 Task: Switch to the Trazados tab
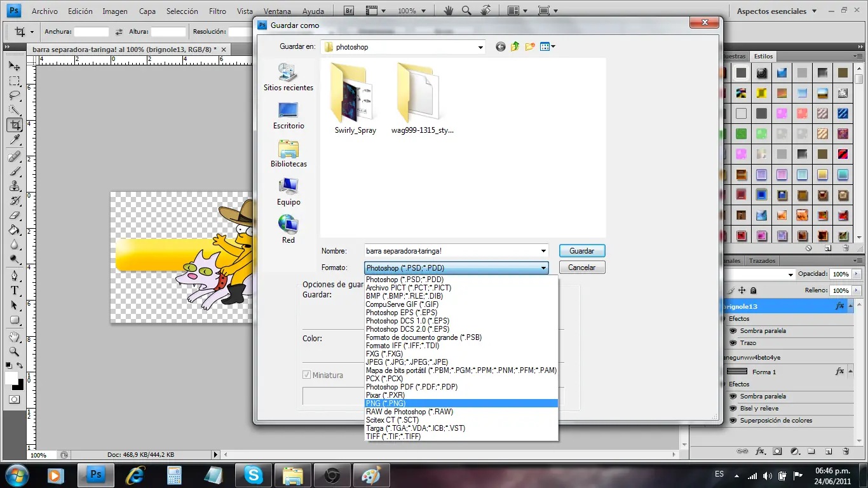[x=762, y=261]
